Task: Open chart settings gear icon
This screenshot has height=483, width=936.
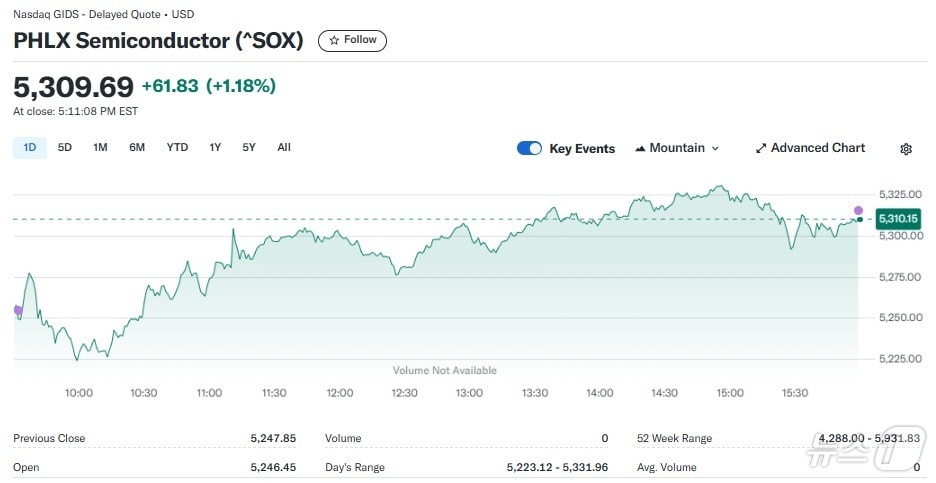Action: point(906,149)
